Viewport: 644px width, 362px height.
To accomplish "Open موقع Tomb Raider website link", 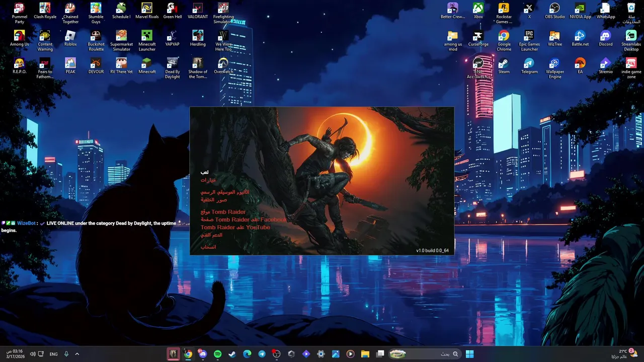I will click(x=223, y=212).
